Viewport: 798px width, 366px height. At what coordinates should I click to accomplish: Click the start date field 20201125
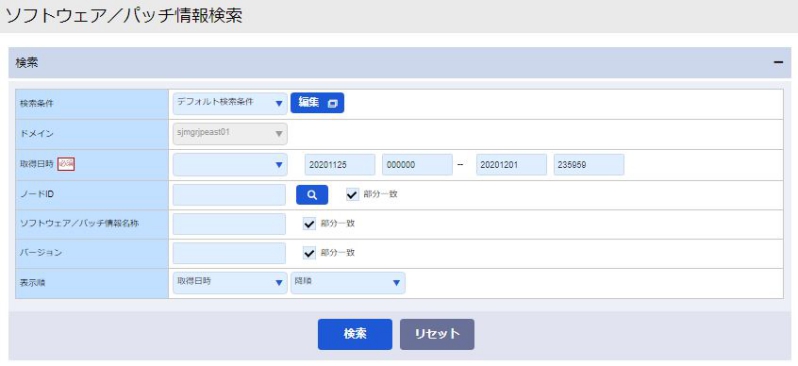340,165
